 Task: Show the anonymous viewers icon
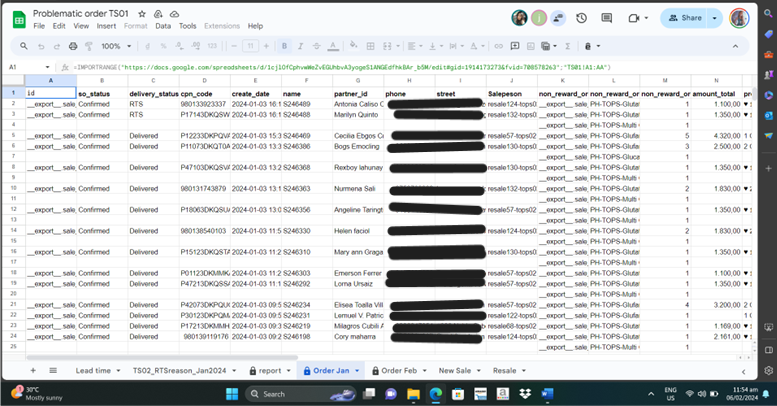click(x=558, y=18)
